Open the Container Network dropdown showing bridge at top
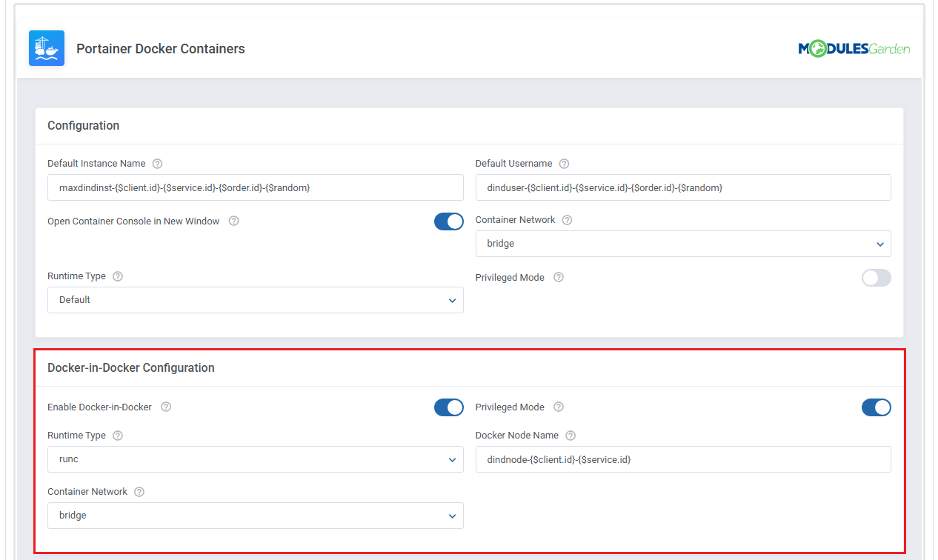Viewport: 938px width, 560px height. (682, 244)
